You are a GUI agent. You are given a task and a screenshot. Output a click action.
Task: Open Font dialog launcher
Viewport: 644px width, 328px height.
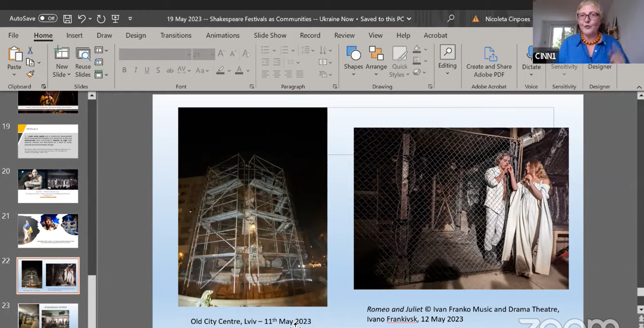coord(252,87)
